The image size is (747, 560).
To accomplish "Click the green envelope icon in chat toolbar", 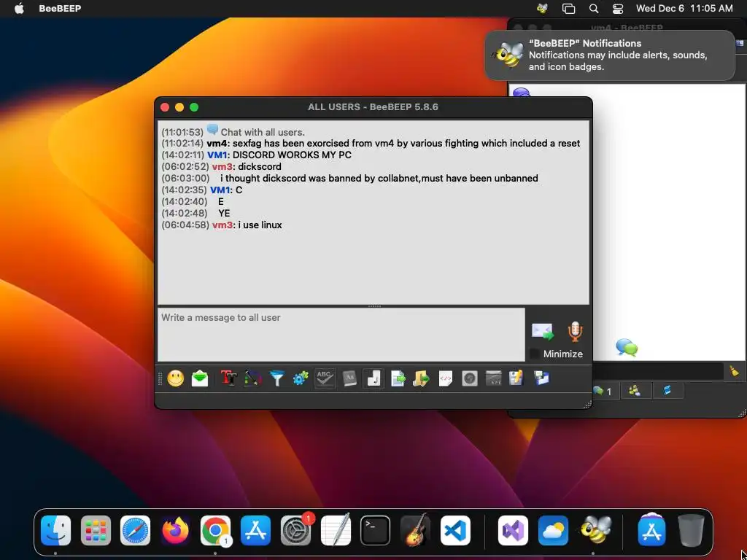I will pyautogui.click(x=200, y=378).
